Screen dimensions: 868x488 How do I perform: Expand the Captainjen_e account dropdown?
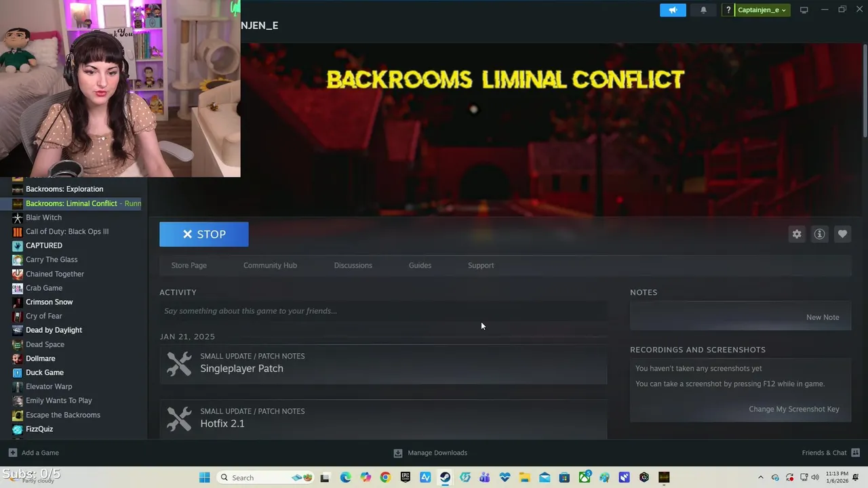pos(762,10)
